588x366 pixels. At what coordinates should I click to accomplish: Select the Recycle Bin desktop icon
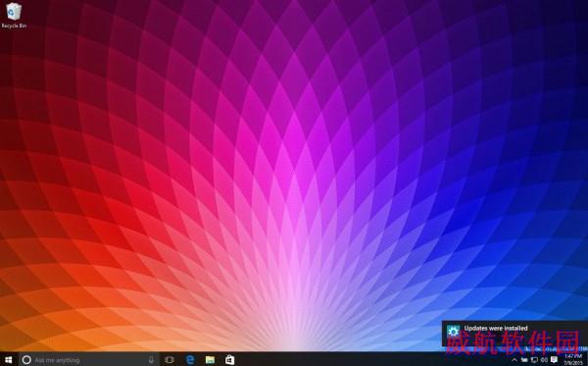click(14, 16)
